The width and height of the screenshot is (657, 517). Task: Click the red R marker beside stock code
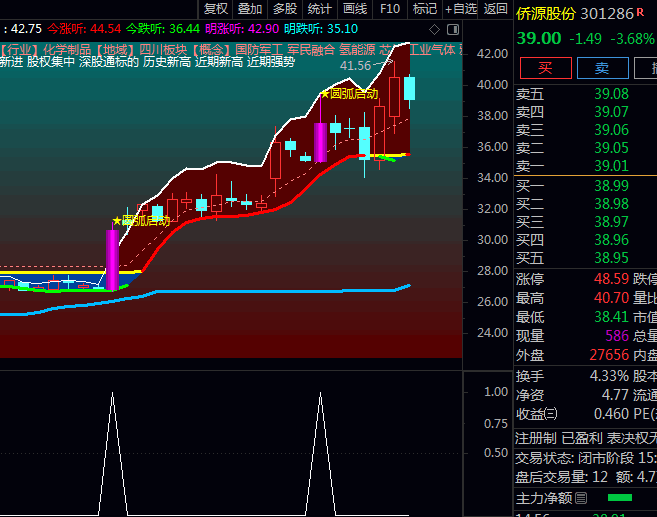pos(640,12)
